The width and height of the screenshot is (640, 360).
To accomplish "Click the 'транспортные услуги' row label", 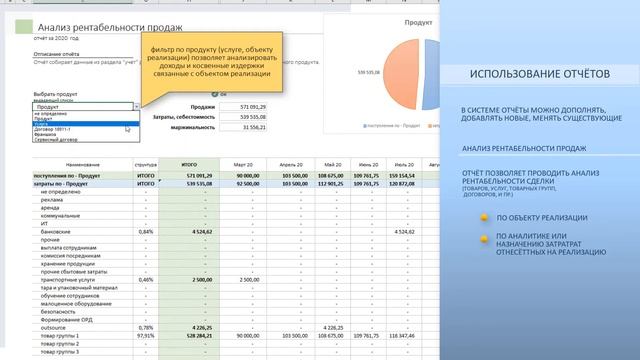I will [x=68, y=280].
